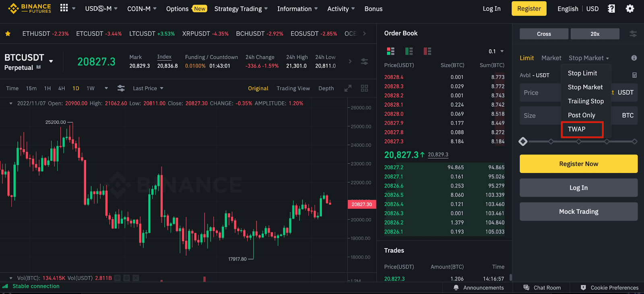This screenshot has width=644, height=294.
Task: Expand Strategy Trading menu
Action: click(x=241, y=8)
